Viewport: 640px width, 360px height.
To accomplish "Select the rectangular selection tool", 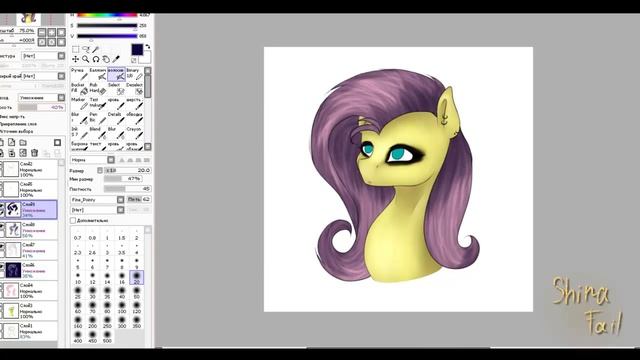I will coord(76,49).
